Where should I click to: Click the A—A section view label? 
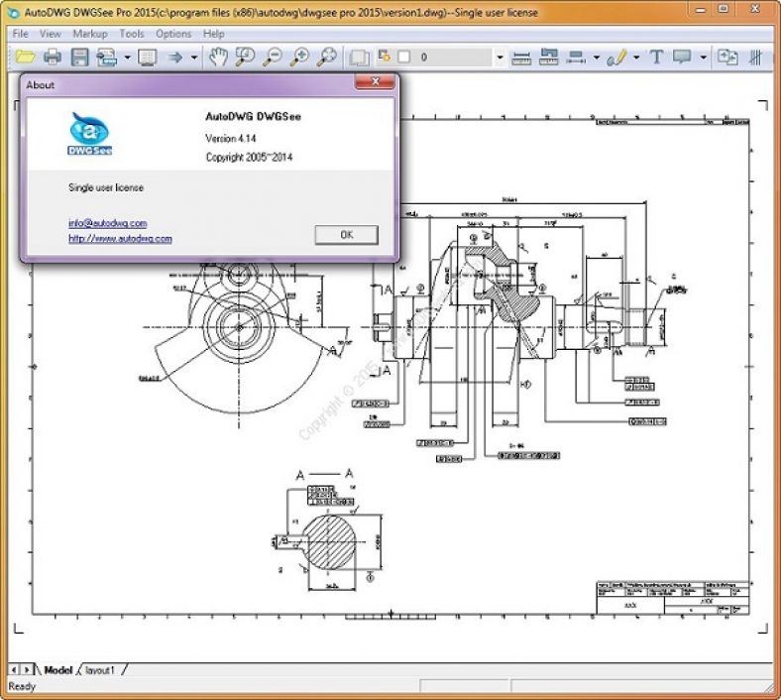click(325, 474)
